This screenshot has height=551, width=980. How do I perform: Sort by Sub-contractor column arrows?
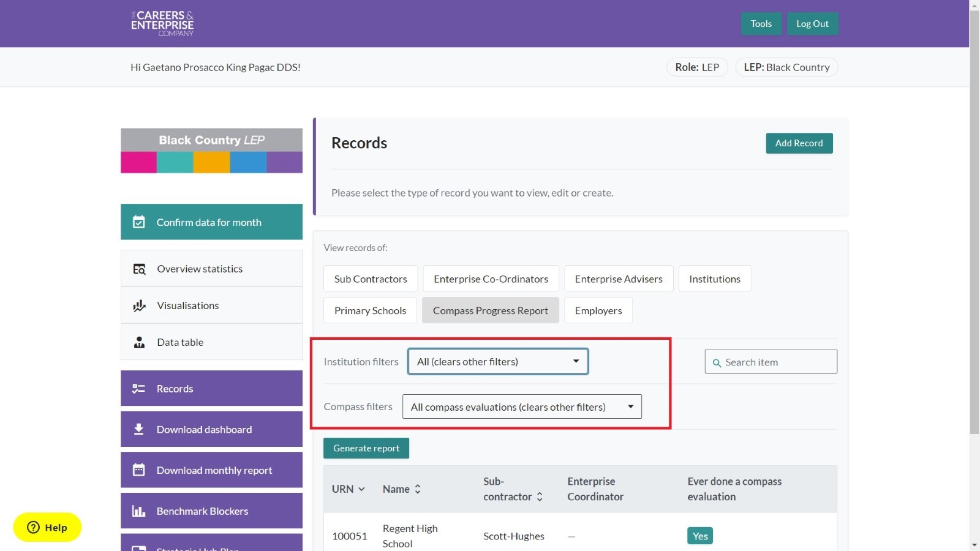[x=540, y=497]
